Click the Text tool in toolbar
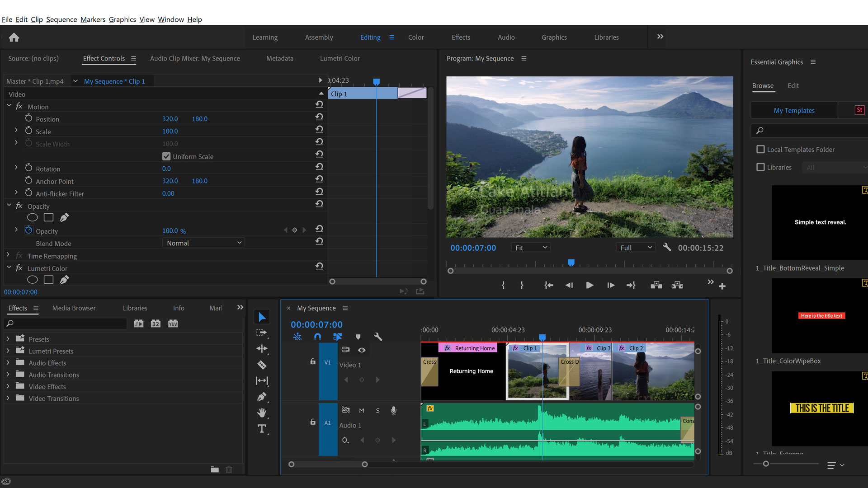Viewport: 868px width, 488px height. point(262,428)
